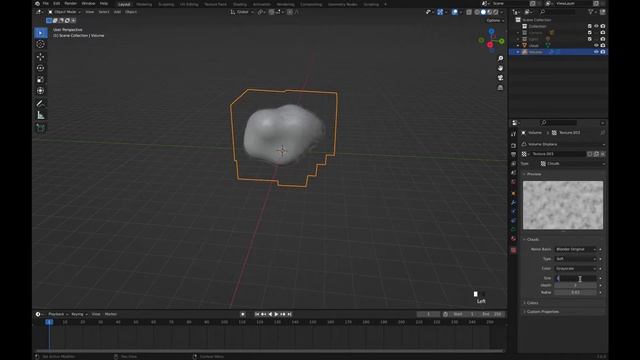Viewport: 640px width, 360px height.
Task: Click the texture preview thumbnail
Action: pyautogui.click(x=563, y=205)
